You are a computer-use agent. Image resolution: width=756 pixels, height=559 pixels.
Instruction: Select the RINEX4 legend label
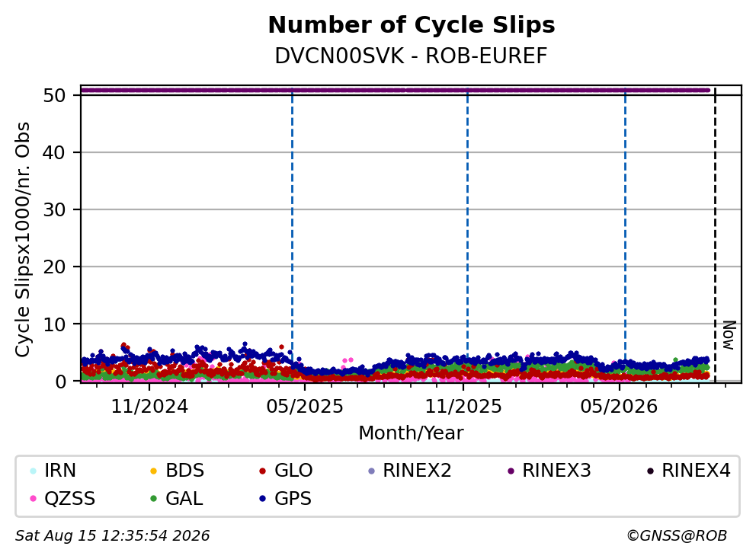[x=697, y=471]
